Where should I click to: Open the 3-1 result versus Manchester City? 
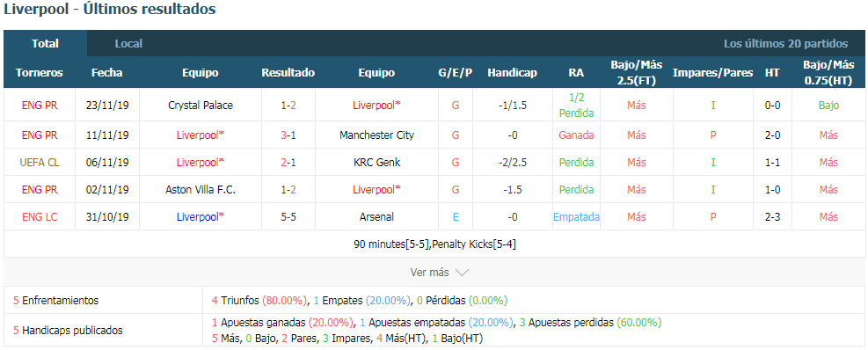click(x=288, y=135)
